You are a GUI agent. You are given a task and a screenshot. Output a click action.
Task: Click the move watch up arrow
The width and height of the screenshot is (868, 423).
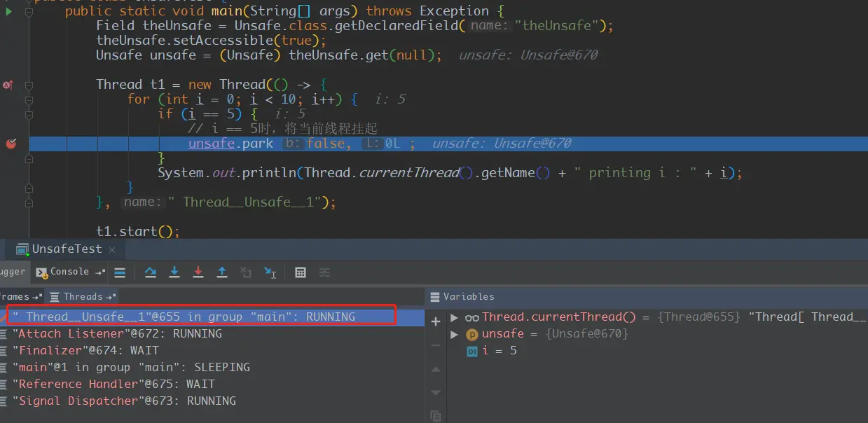(x=436, y=369)
